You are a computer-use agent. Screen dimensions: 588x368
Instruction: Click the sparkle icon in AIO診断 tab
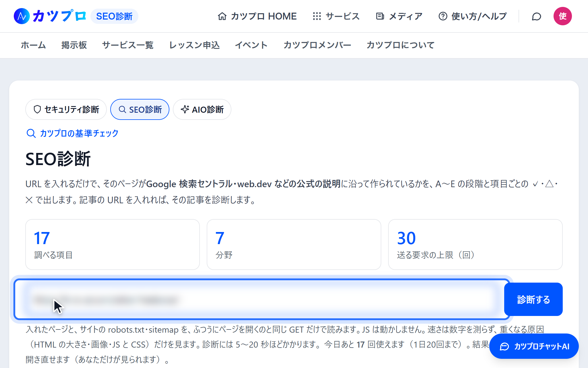(185, 109)
